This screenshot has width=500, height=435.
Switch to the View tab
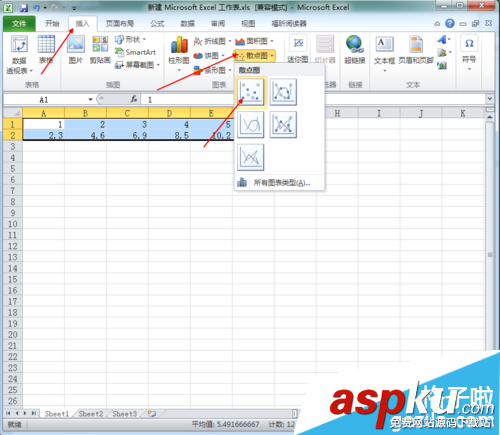(x=248, y=24)
